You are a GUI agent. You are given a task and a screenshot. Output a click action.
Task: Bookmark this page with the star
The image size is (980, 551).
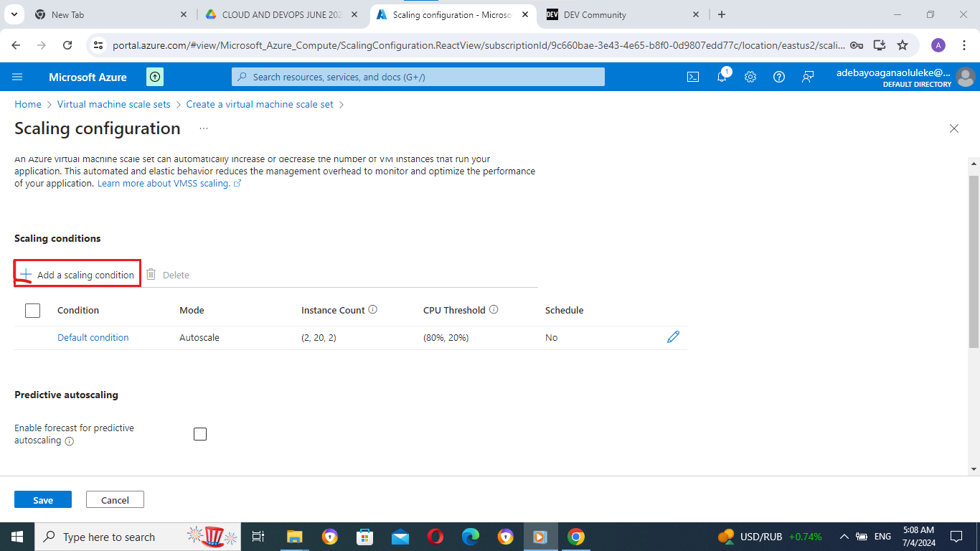(903, 44)
